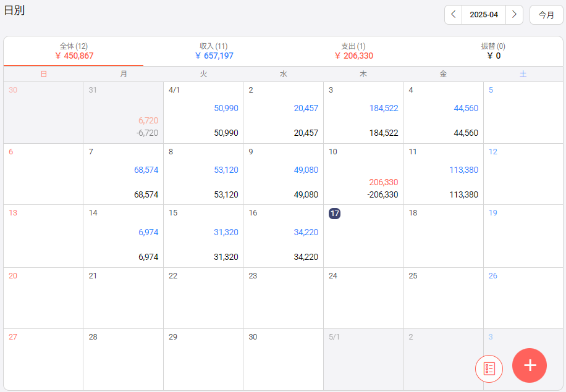Click the April 15 income 31,320
The width and height of the screenshot is (566, 392).
click(x=226, y=232)
